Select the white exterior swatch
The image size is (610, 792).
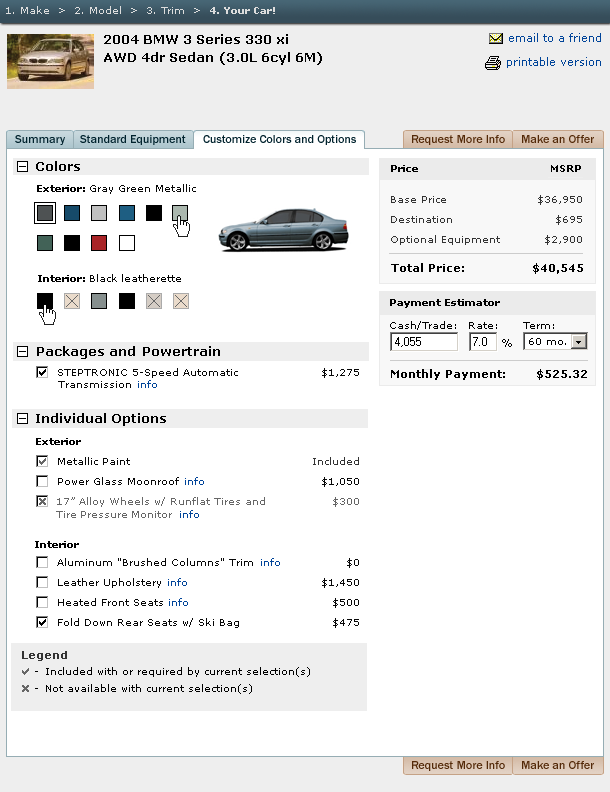(127, 243)
